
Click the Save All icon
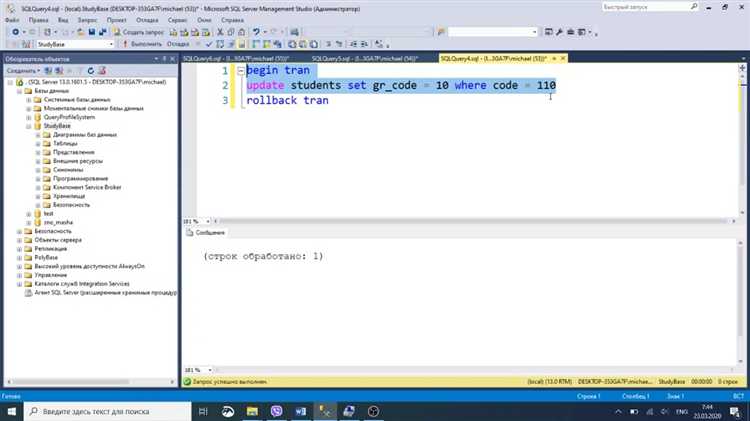pos(102,32)
